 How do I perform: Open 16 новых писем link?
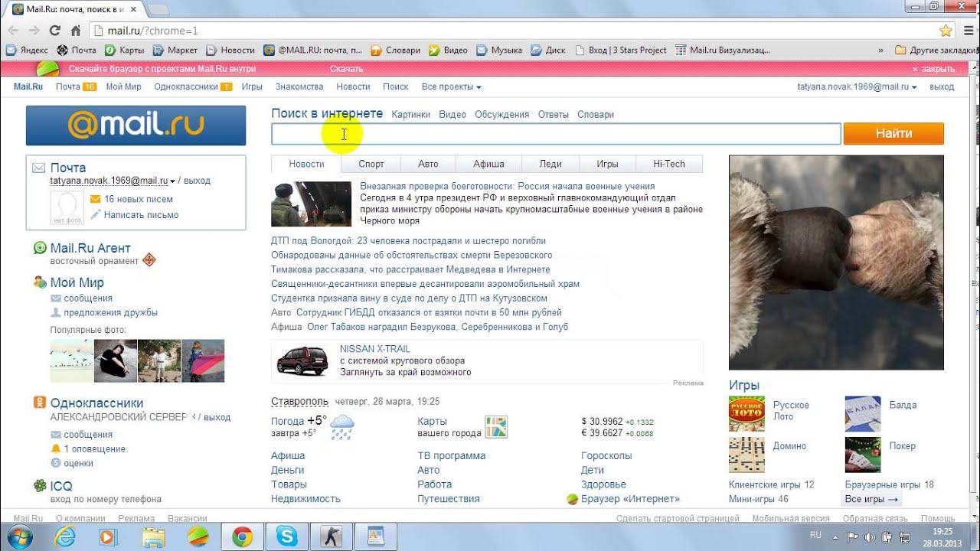[139, 199]
